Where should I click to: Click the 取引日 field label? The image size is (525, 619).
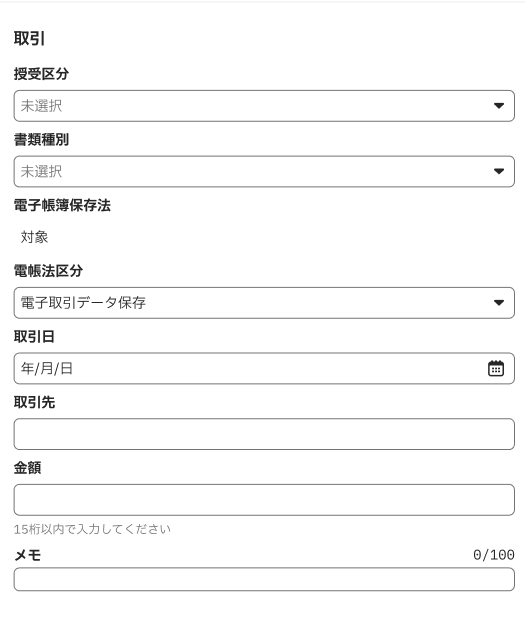click(34, 336)
